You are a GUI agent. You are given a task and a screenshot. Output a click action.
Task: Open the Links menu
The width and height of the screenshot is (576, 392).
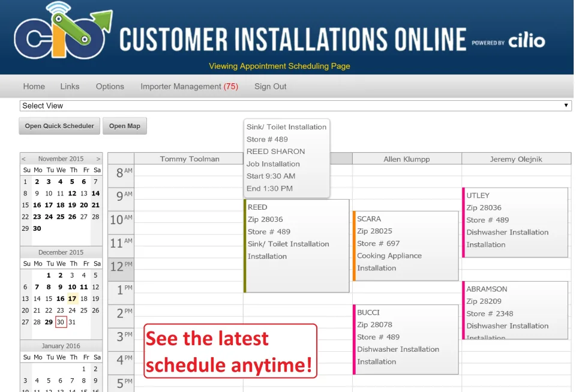(x=70, y=86)
